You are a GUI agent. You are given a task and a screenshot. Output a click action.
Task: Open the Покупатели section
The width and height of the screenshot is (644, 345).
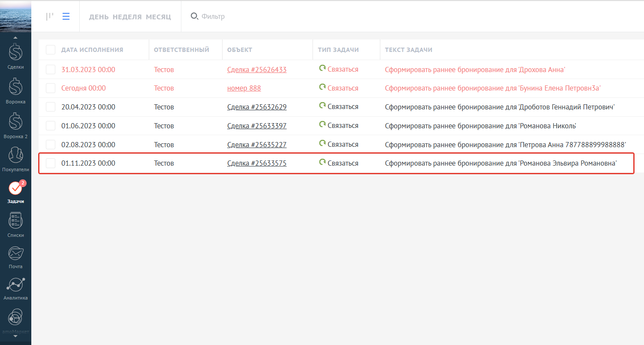click(x=15, y=156)
